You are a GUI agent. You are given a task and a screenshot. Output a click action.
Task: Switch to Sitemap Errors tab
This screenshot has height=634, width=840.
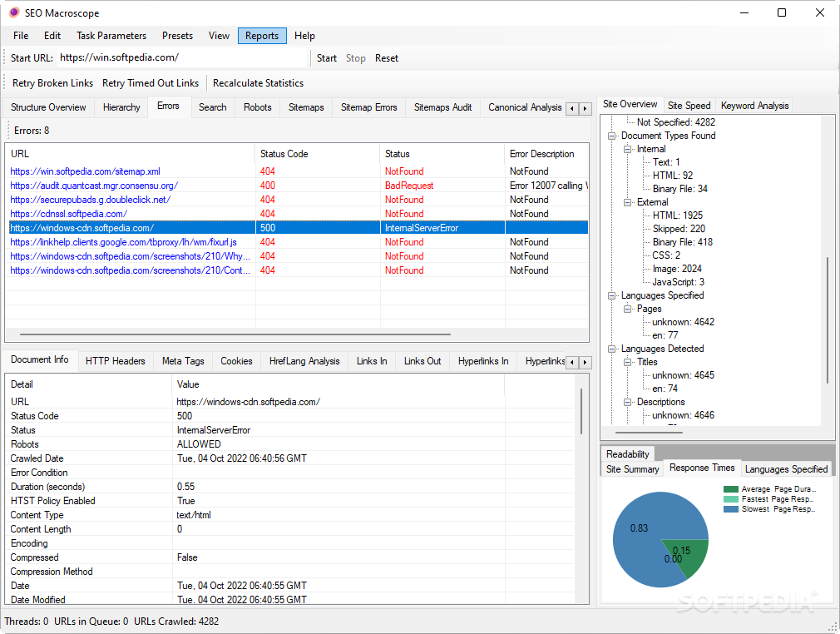click(369, 107)
